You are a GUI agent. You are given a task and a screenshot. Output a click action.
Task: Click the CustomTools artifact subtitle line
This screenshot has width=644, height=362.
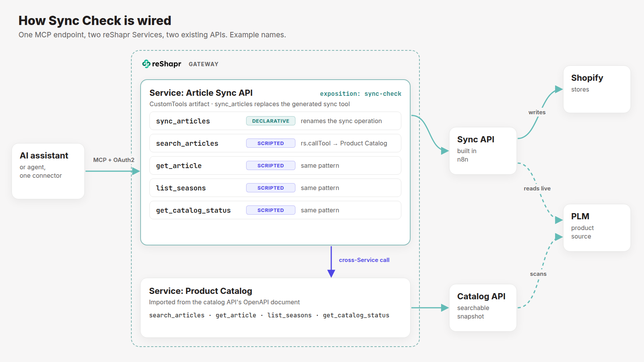tap(250, 104)
